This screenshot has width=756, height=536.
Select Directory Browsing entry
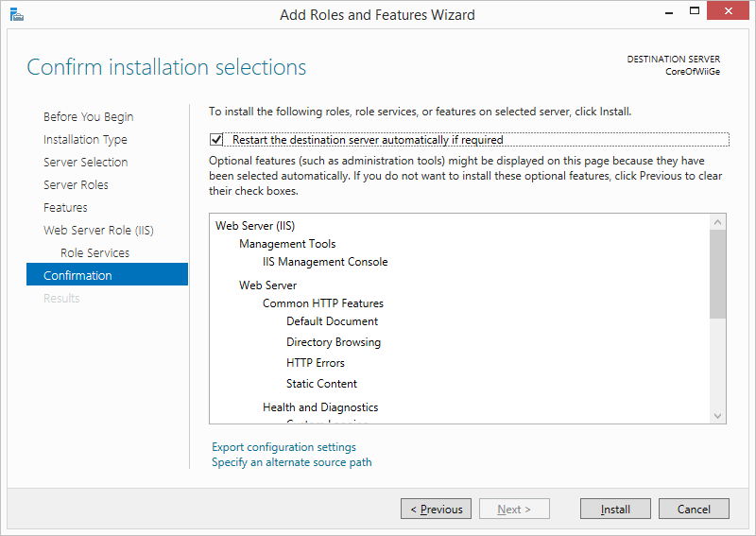334,342
